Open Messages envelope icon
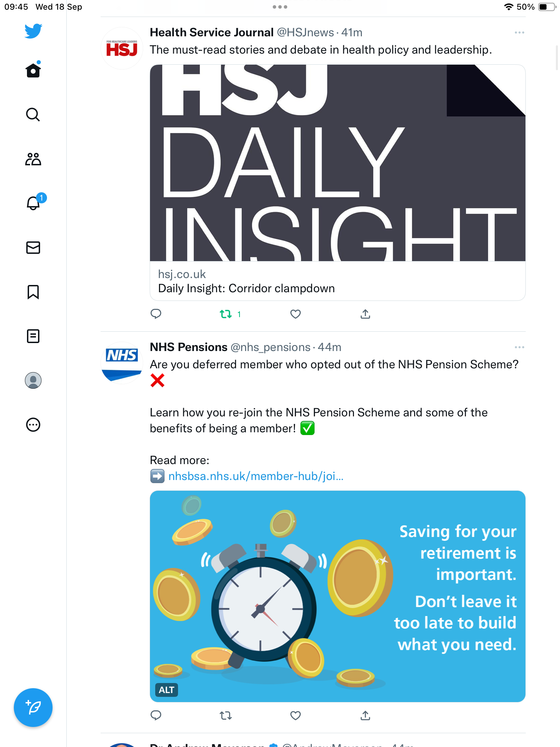 [x=33, y=248]
